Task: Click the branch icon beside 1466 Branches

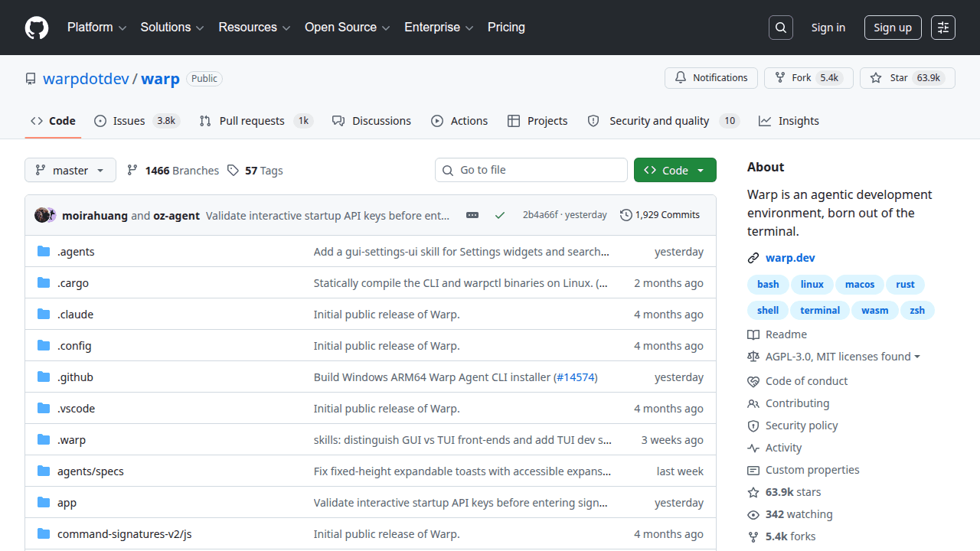Action: pos(132,170)
